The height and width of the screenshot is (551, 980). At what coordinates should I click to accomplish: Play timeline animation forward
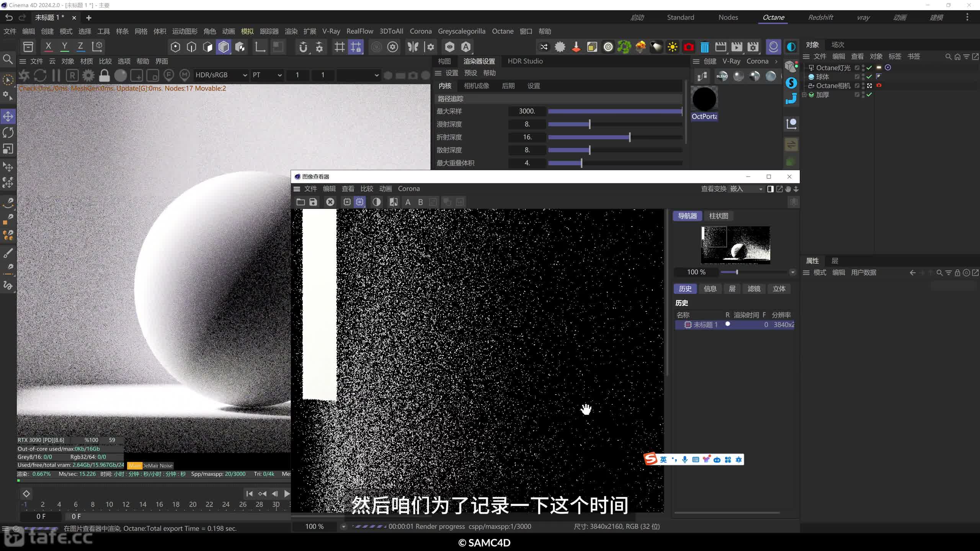tap(287, 494)
